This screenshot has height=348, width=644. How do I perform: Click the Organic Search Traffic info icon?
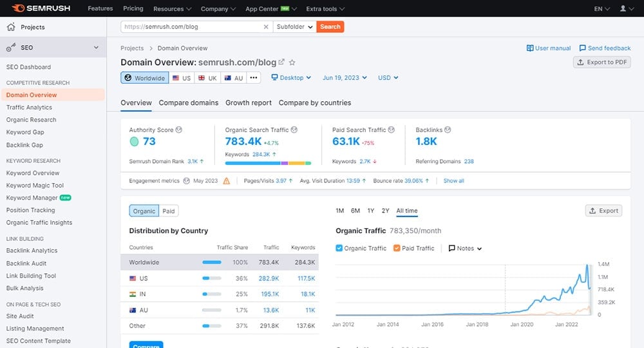coord(294,130)
